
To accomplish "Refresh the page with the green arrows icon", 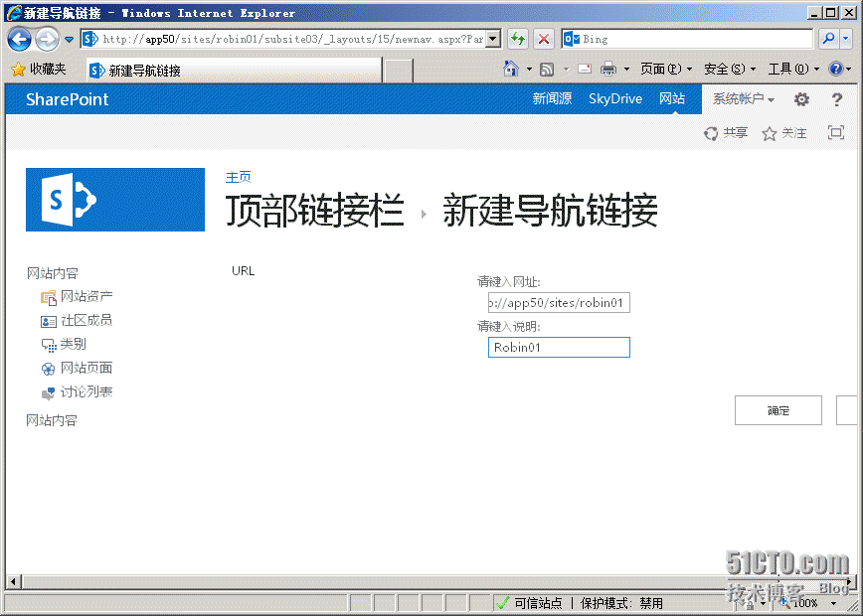I will click(x=518, y=39).
